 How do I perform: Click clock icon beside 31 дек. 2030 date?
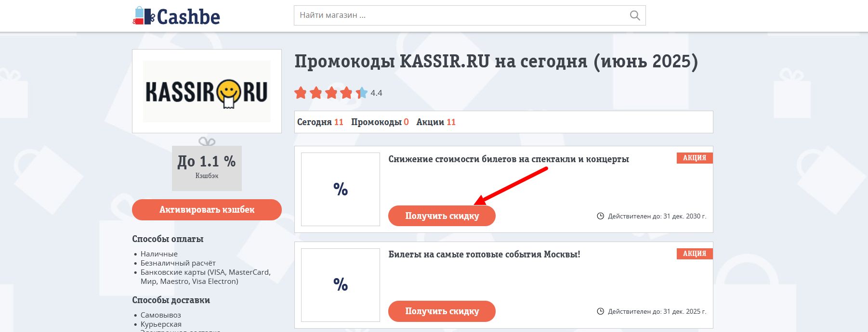pos(601,216)
